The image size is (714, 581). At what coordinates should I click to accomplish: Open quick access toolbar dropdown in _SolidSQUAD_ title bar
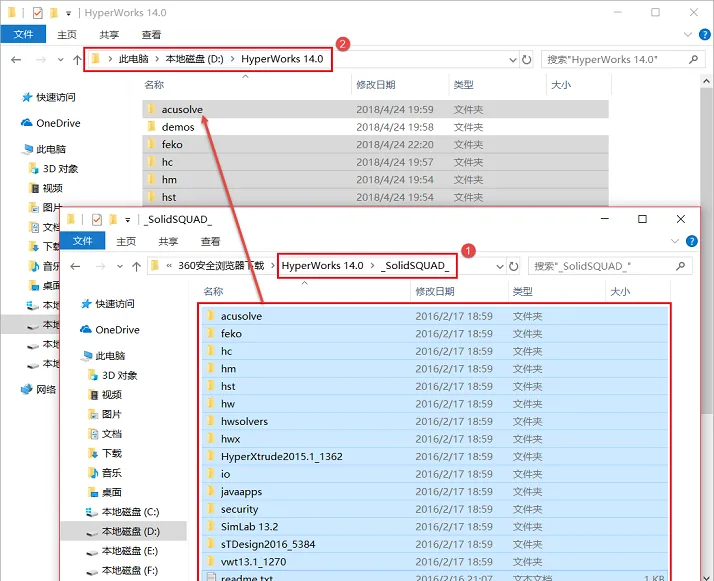point(128,220)
